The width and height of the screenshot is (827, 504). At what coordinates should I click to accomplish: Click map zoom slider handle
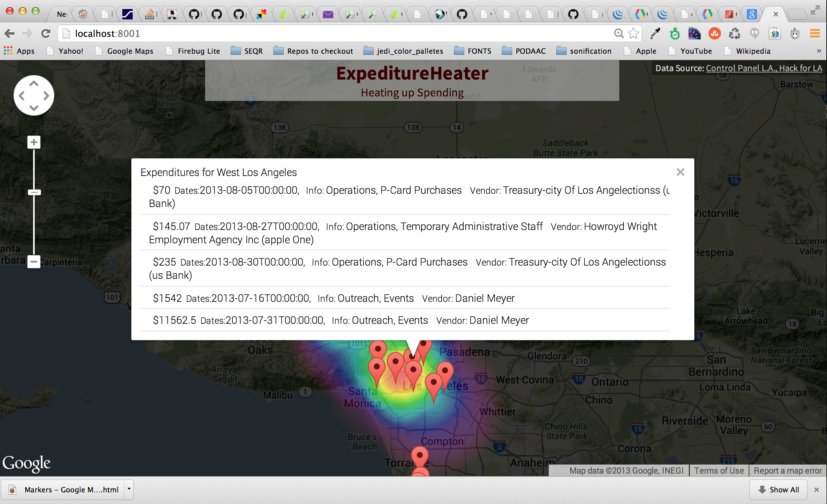(34, 192)
